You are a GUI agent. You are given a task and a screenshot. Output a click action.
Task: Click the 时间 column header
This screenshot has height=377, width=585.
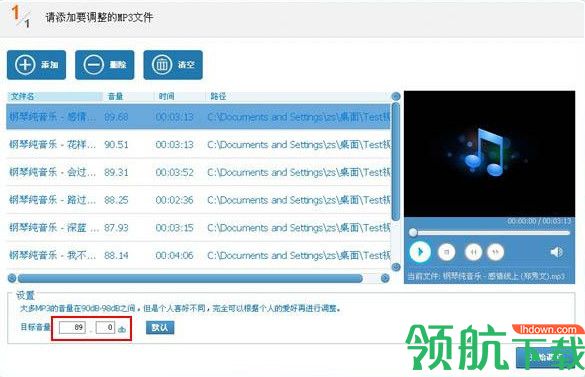tap(179, 96)
